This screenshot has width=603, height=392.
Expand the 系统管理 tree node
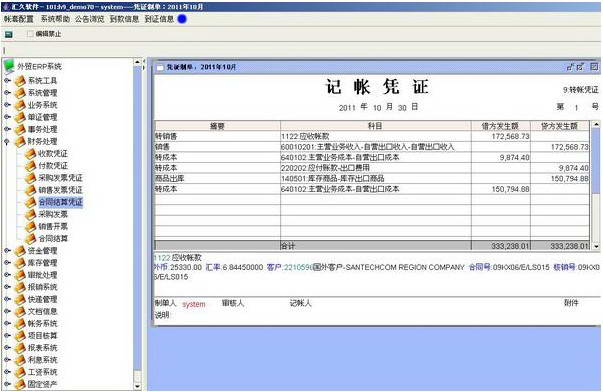pyautogui.click(x=7, y=93)
